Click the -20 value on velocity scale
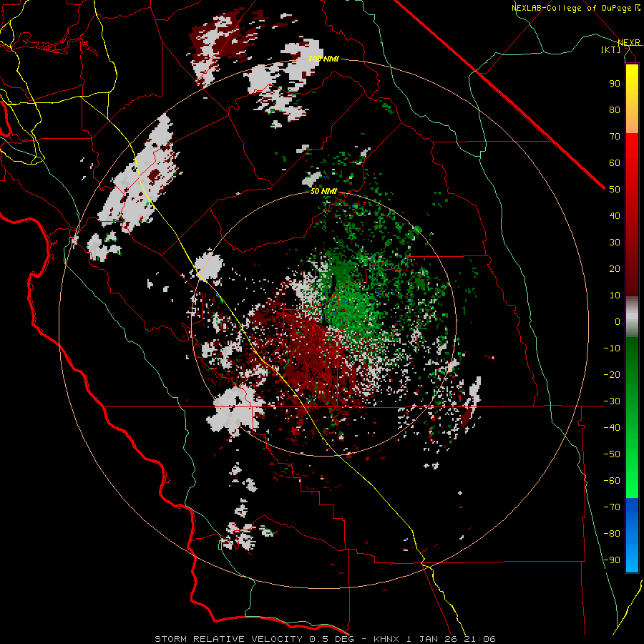 [612, 374]
